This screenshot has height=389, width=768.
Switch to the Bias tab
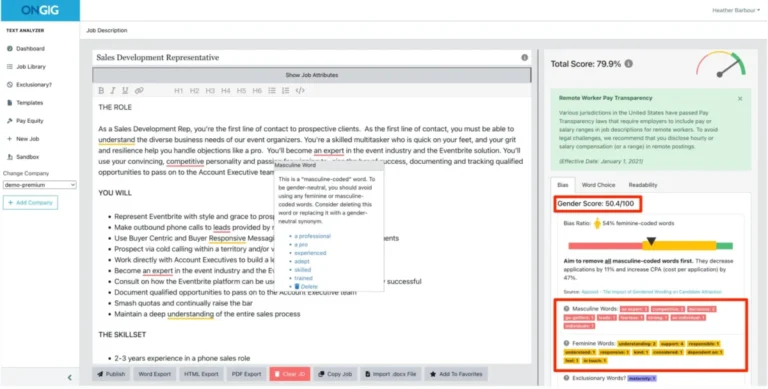point(563,185)
